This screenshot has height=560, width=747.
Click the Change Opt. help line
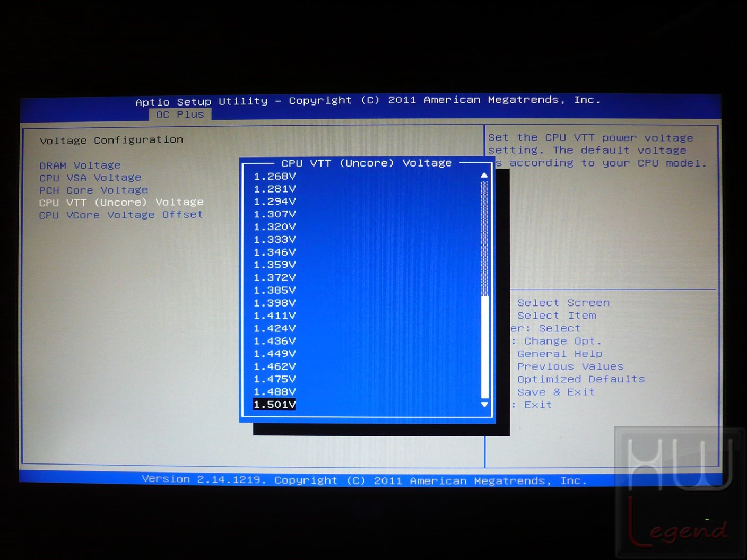(x=557, y=341)
